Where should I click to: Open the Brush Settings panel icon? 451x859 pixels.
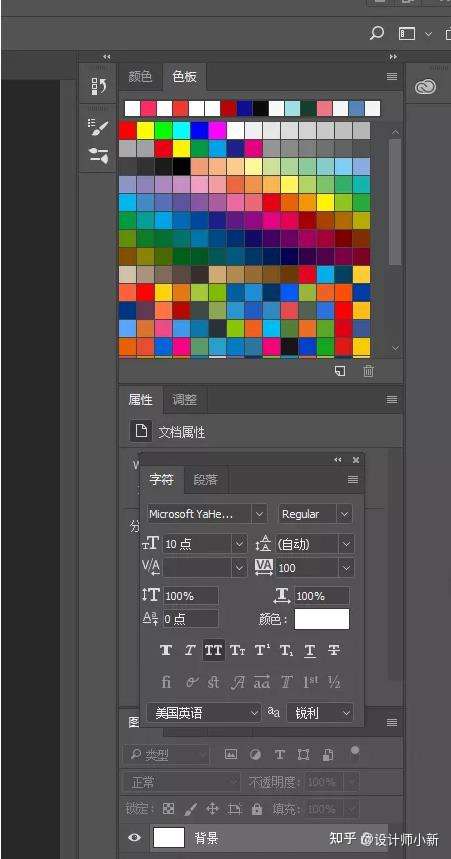pyautogui.click(x=98, y=127)
